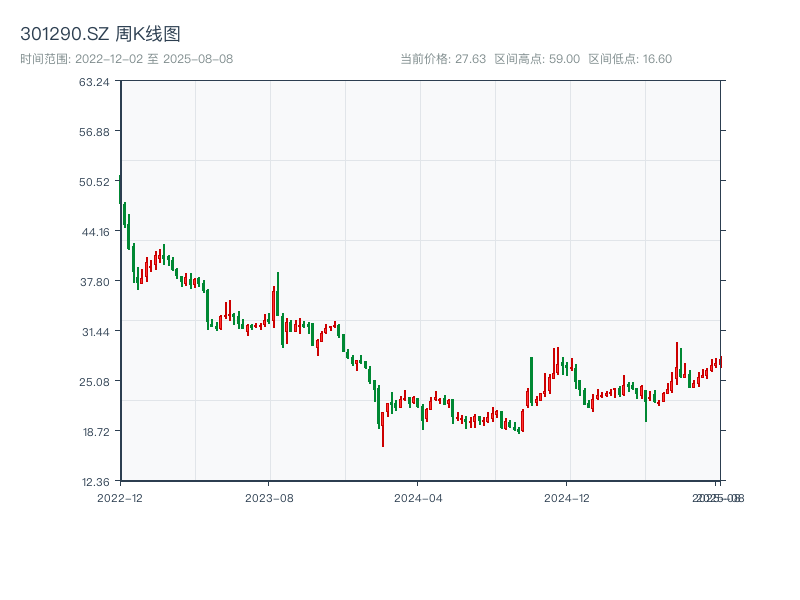This screenshot has width=800, height=600.
Task: Select the 区间高点 59.00 label
Action: [x=537, y=59]
